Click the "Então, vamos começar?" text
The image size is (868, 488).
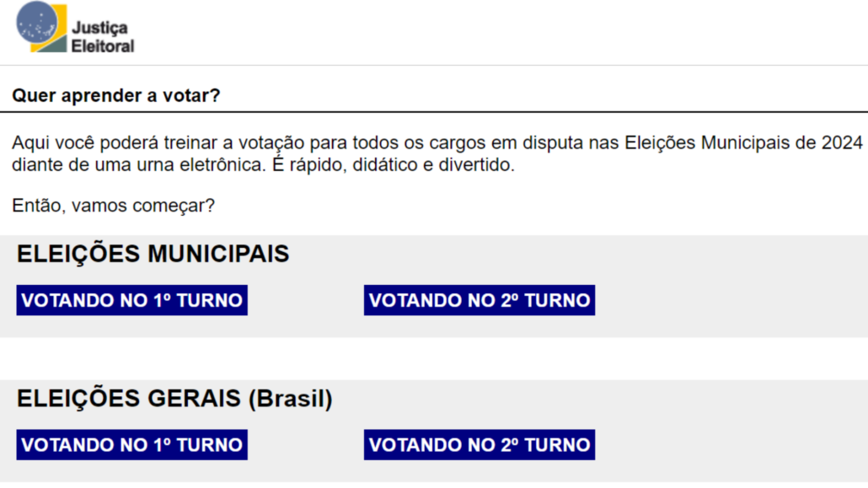[113, 205]
